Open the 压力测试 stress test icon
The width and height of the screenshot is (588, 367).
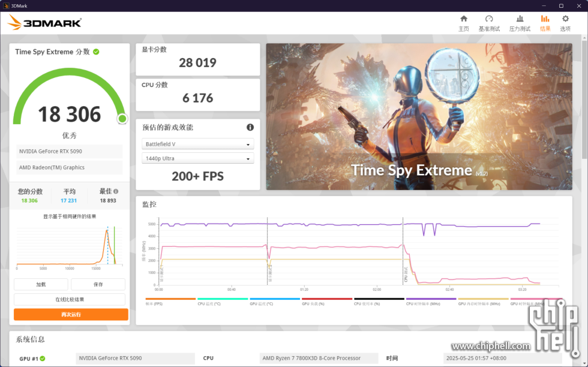pyautogui.click(x=520, y=19)
